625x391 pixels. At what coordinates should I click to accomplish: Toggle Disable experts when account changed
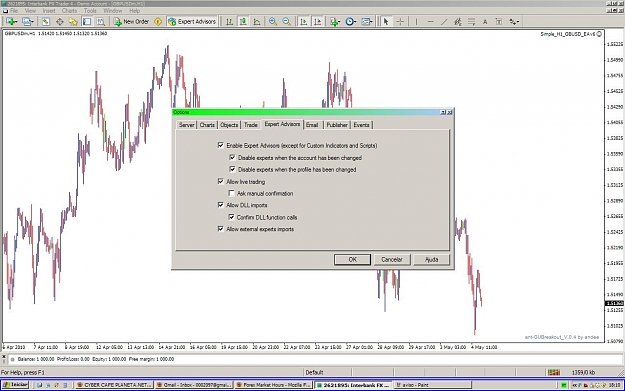tap(232, 157)
